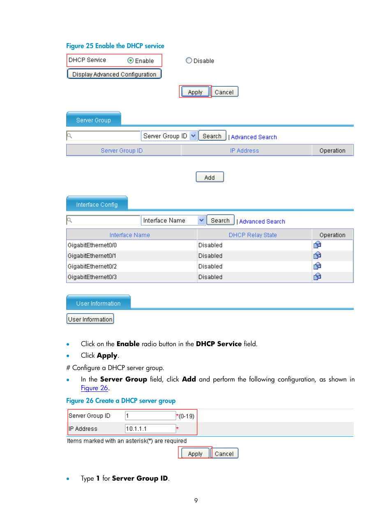Focus the Server Group search text field
Screen dimensions: 392x532
(x=104, y=136)
